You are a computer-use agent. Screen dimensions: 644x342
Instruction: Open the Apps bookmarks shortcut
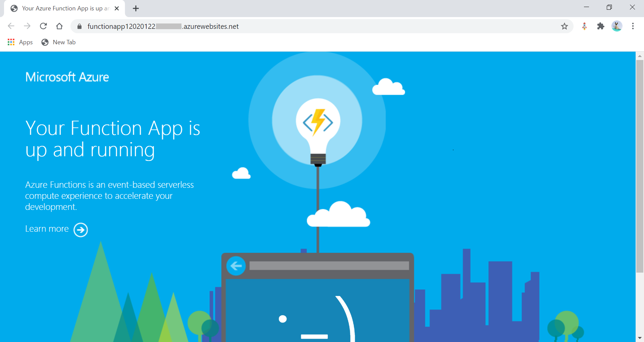20,42
